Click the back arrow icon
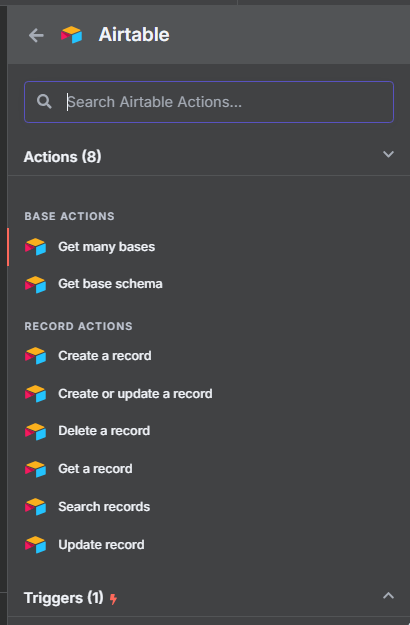This screenshot has height=625, width=410. (36, 35)
